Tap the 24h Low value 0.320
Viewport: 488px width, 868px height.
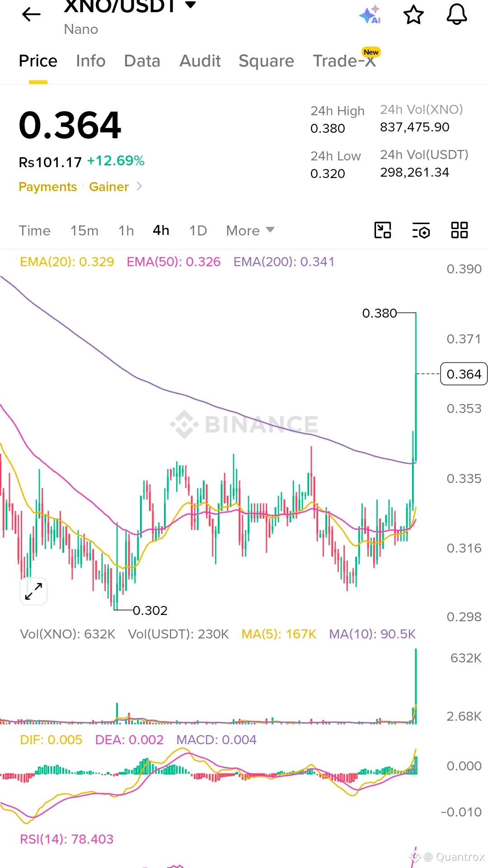tap(328, 174)
